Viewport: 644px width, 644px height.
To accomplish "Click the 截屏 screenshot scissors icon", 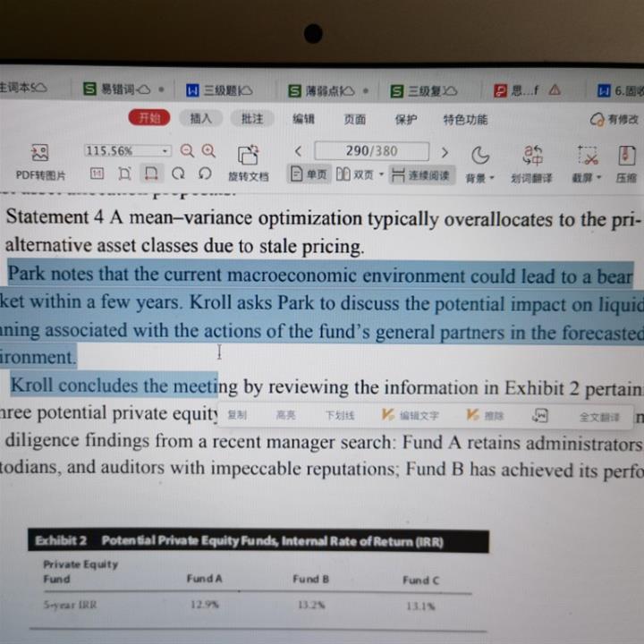I will coord(588,156).
